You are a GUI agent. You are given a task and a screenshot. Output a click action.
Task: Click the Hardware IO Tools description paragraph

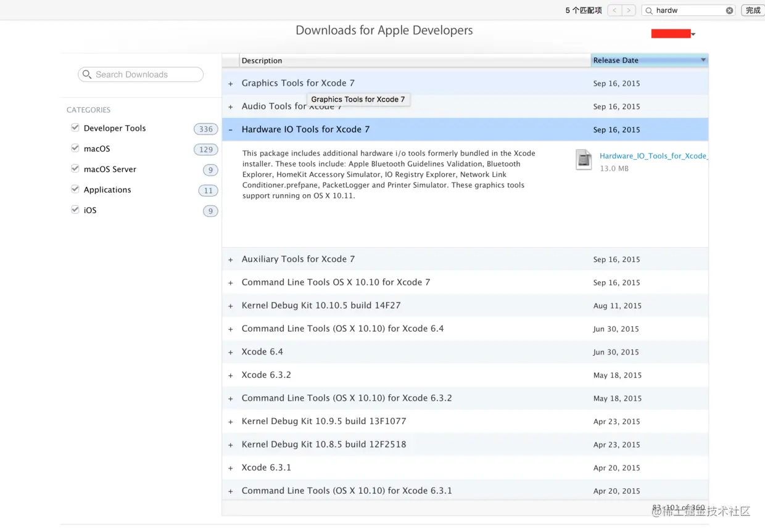pos(389,174)
